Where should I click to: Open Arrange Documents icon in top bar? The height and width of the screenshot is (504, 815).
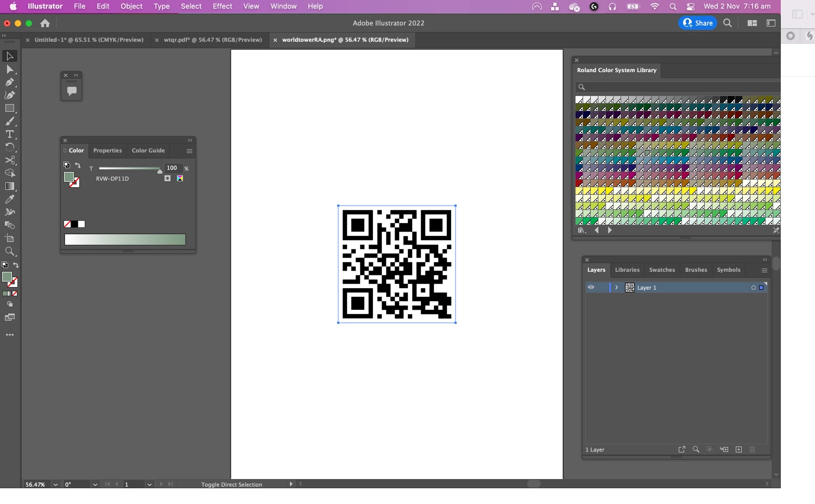click(x=752, y=23)
